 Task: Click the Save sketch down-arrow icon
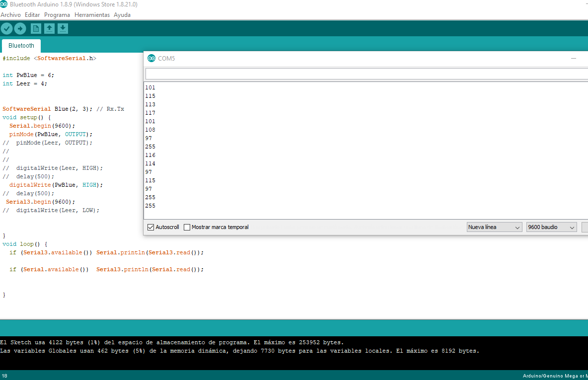(x=63, y=28)
